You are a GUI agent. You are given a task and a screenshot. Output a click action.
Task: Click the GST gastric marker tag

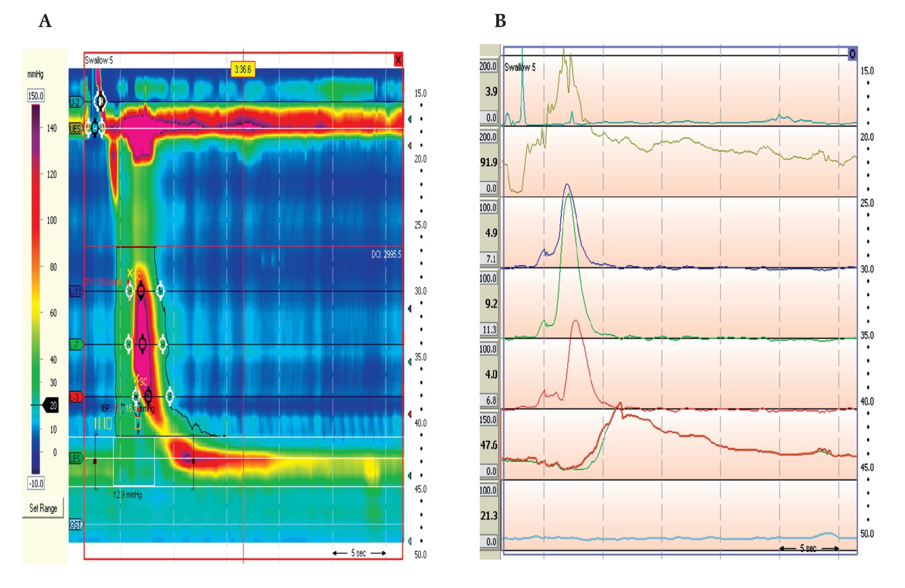[76, 525]
